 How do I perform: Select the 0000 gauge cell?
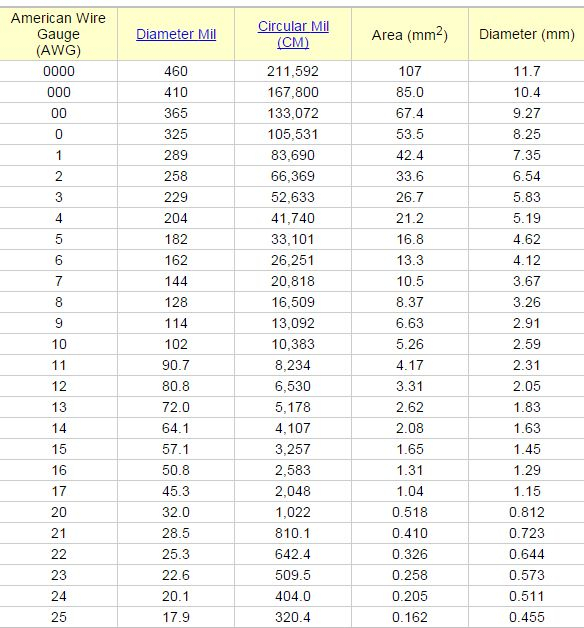pos(58,72)
